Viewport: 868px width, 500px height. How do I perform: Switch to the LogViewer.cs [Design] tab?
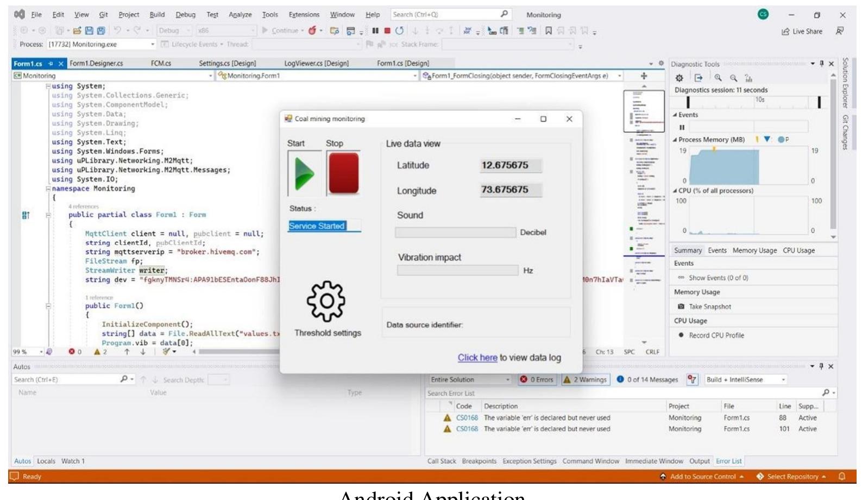316,63
